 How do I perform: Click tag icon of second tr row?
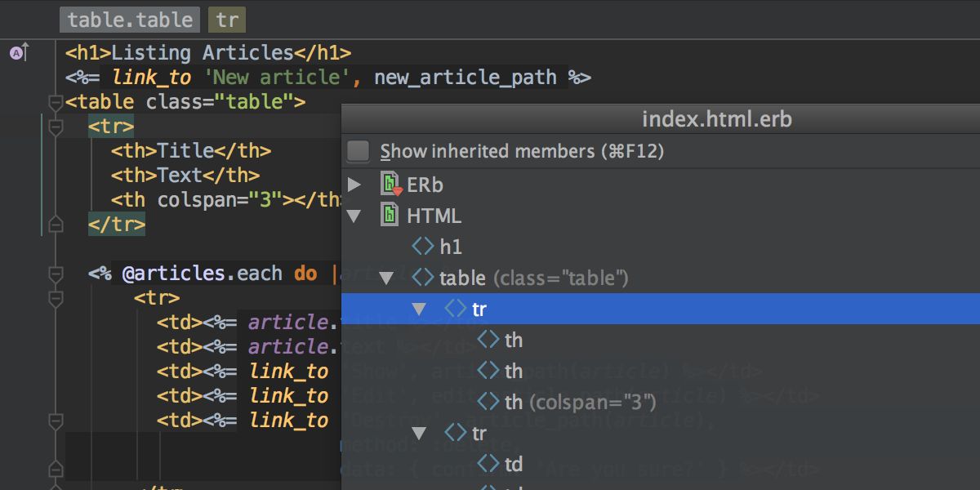coord(455,433)
